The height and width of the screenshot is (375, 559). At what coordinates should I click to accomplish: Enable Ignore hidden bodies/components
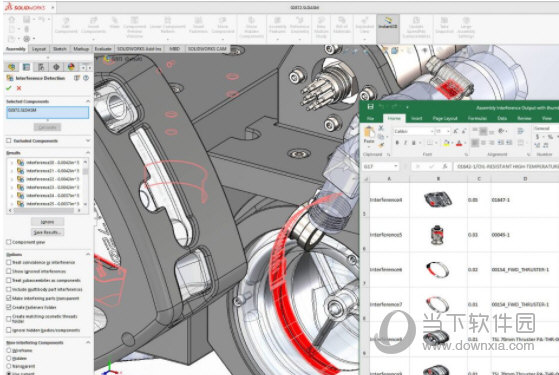9,330
